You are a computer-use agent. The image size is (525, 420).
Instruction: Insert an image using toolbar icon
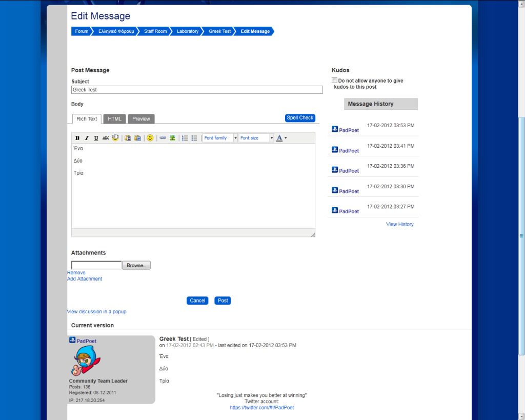tap(173, 138)
